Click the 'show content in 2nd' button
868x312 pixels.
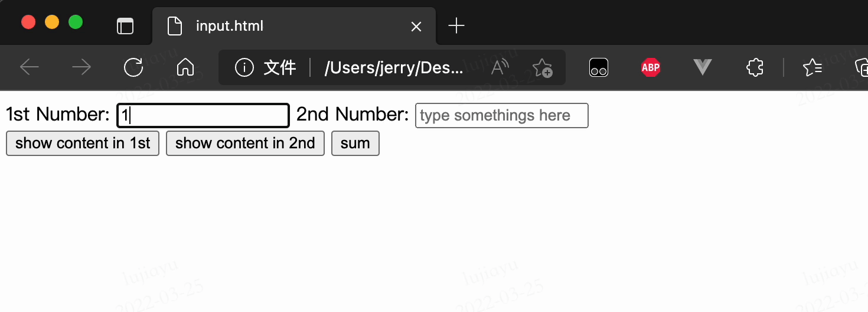coord(245,144)
